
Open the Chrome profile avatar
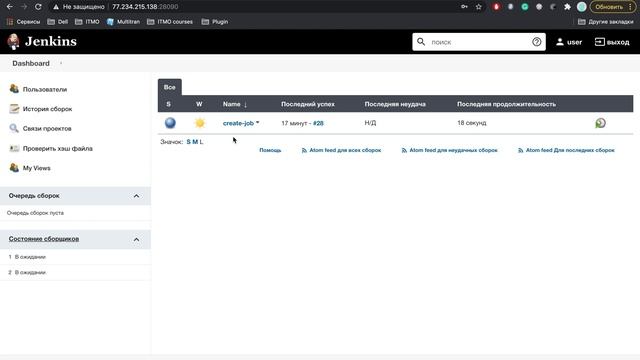click(582, 7)
